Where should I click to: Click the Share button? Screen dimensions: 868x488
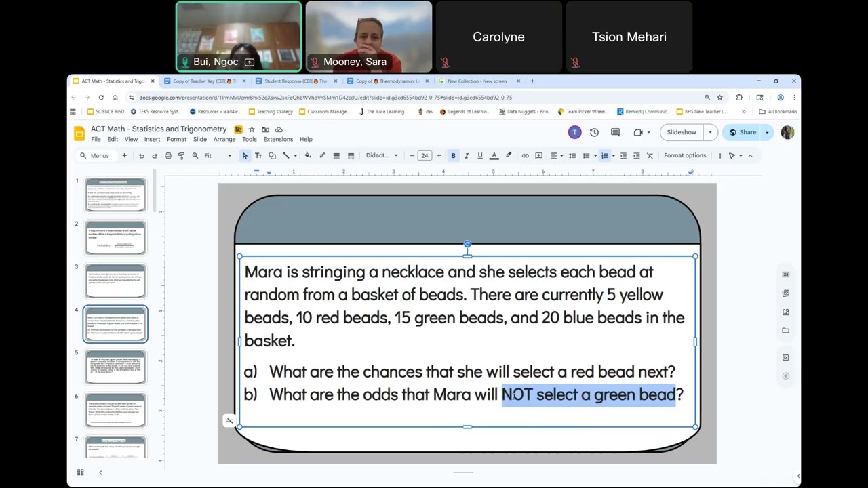coord(743,132)
